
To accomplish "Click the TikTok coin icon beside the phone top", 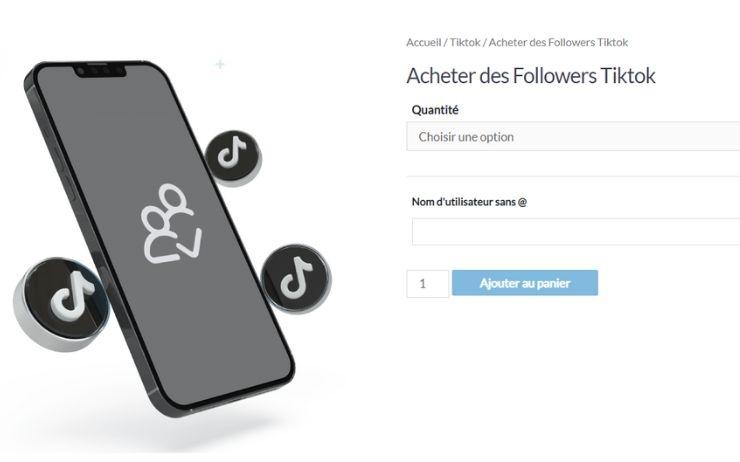I will pyautogui.click(x=234, y=157).
